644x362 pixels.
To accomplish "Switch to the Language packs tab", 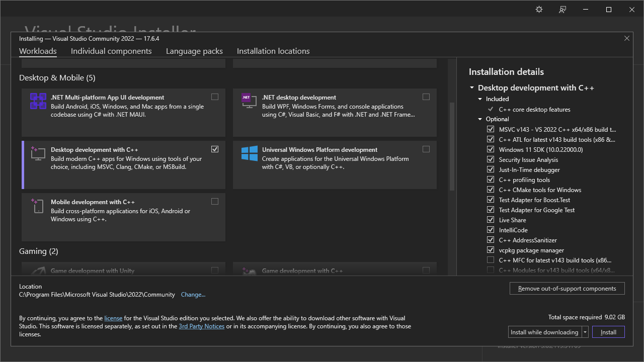I will click(194, 51).
